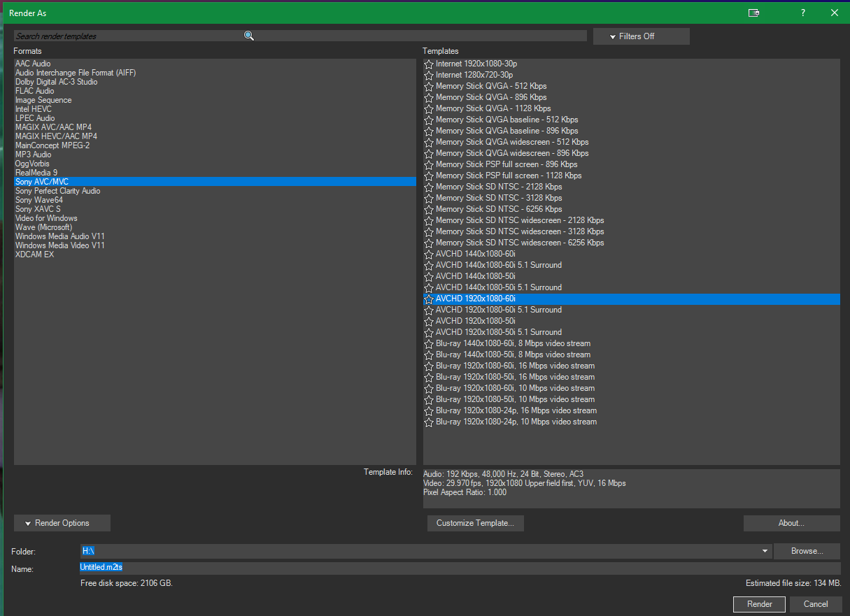Viewport: 850px width, 616px height.
Task: Cancel the Render As dialog
Action: coord(816,604)
